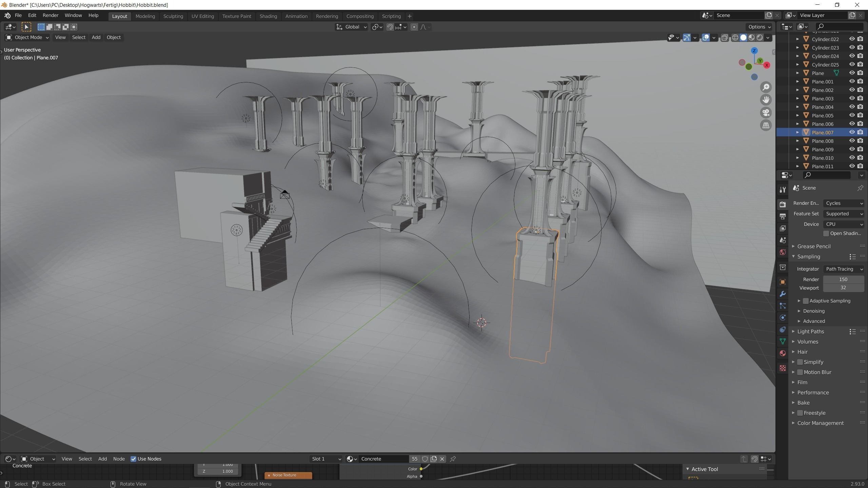Open the Object Constraint properties tab
Screen dimensions: 868x488
[783, 329]
